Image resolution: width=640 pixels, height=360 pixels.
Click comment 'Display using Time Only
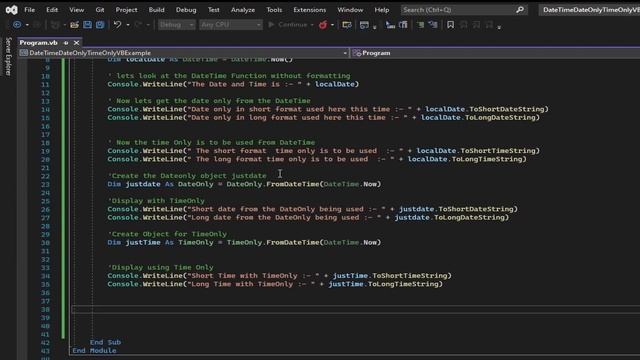coord(160,267)
